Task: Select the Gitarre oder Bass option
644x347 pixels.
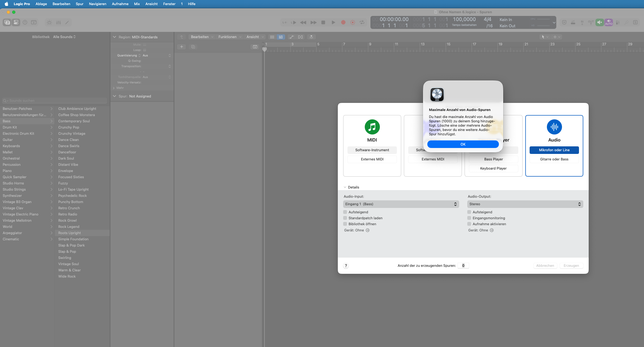Action: [554, 159]
